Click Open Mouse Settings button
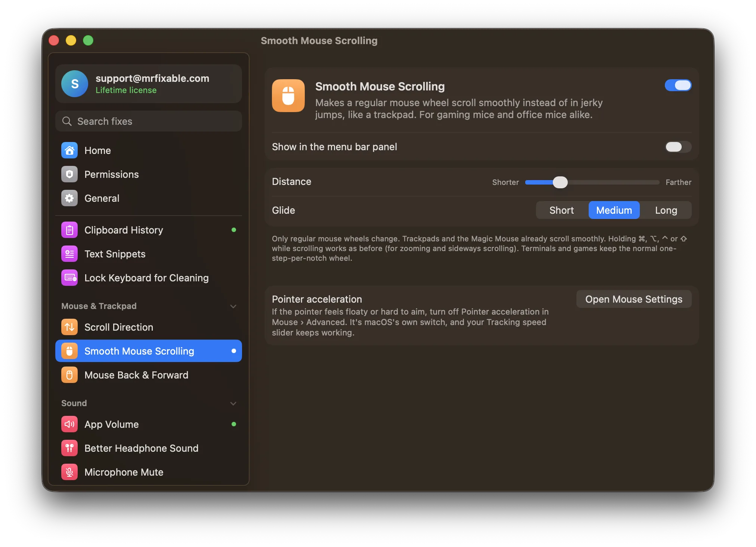 [x=634, y=299]
